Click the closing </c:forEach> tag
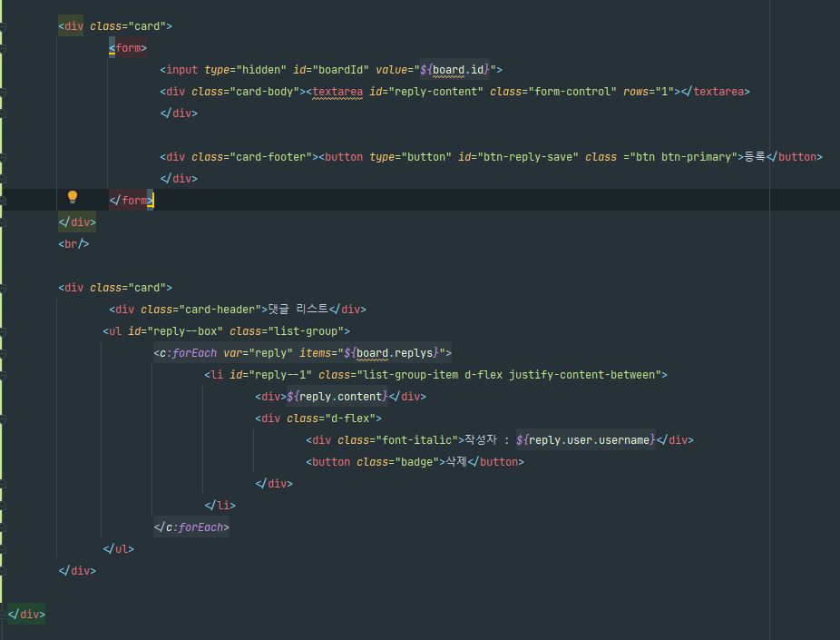The image size is (840, 640). pos(191,527)
